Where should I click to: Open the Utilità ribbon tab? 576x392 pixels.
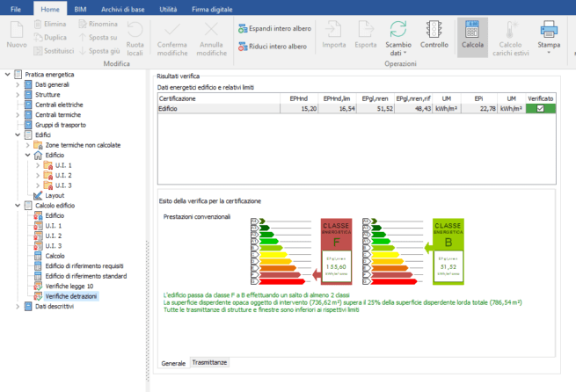[x=168, y=9]
